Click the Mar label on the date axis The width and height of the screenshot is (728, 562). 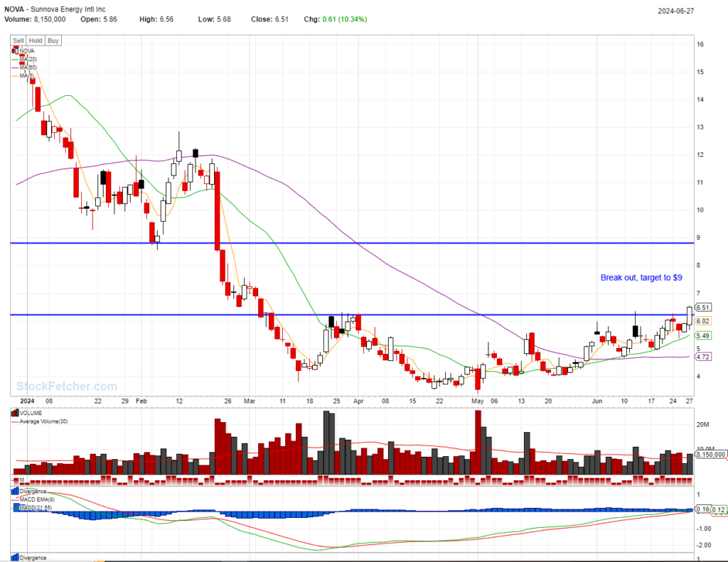pos(250,401)
